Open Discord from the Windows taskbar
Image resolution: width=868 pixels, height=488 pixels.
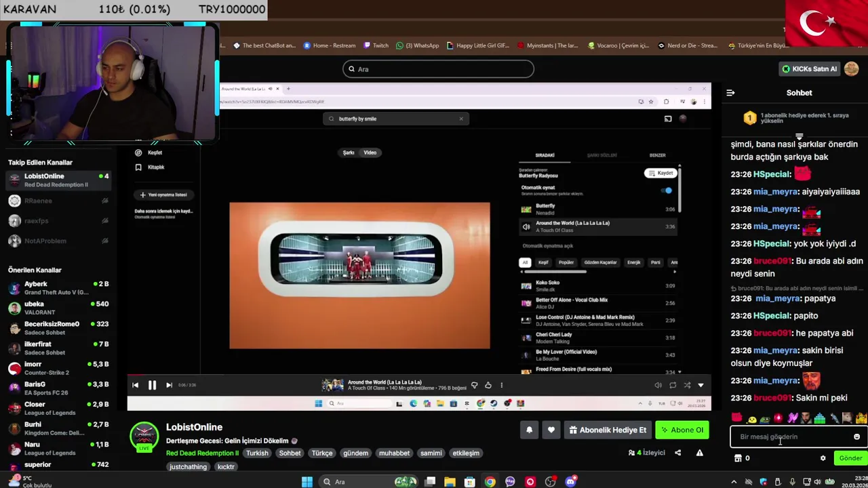click(x=571, y=482)
